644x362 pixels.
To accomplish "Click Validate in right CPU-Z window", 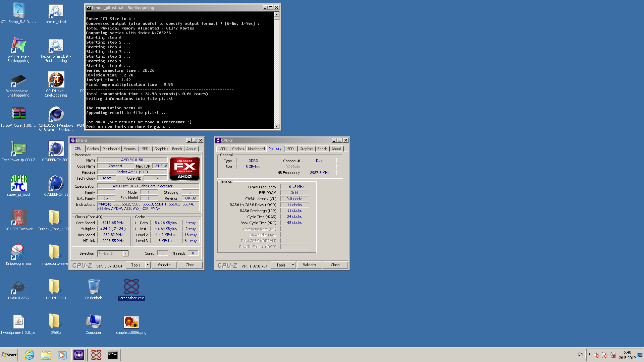I will pyautogui.click(x=309, y=265).
